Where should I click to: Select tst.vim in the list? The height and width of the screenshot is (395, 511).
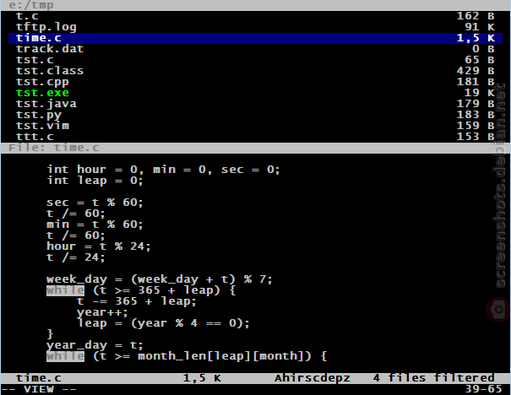[x=255, y=126]
